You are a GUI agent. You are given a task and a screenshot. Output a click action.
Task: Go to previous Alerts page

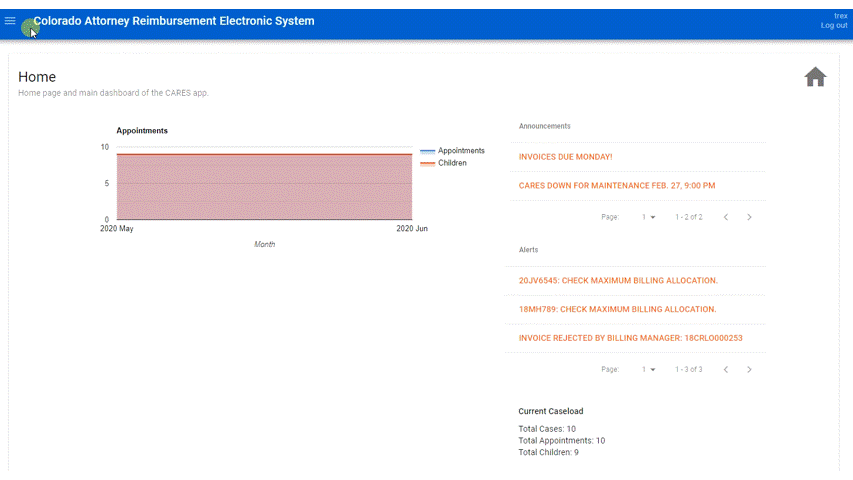tap(726, 369)
